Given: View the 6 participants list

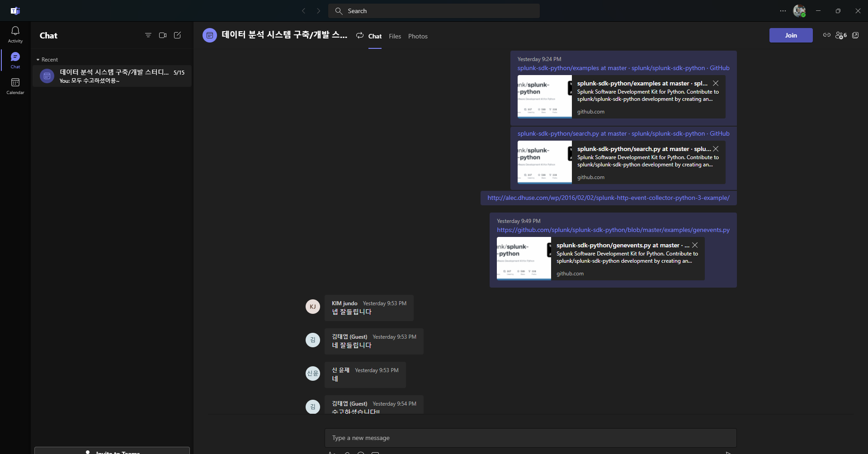Looking at the screenshot, I should 841,35.
